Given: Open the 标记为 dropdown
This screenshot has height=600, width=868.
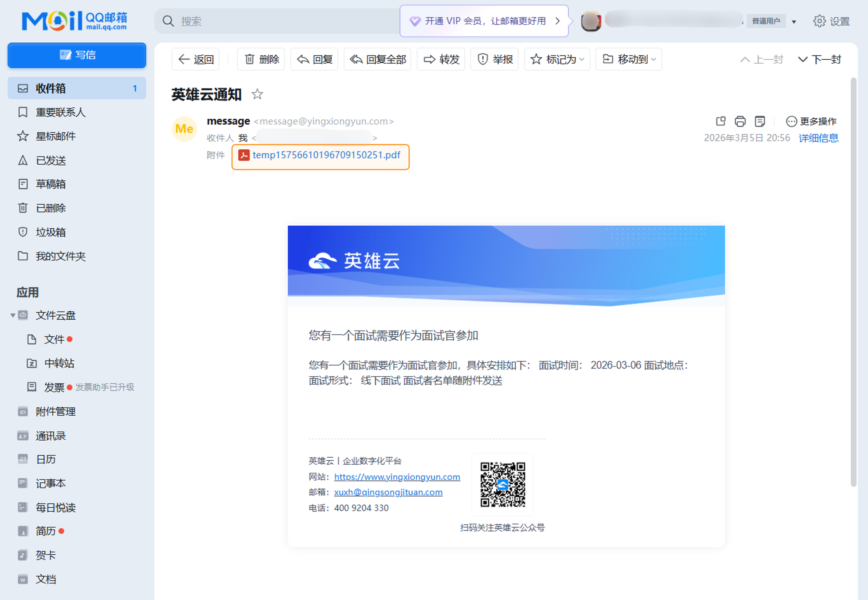Looking at the screenshot, I should pos(557,59).
